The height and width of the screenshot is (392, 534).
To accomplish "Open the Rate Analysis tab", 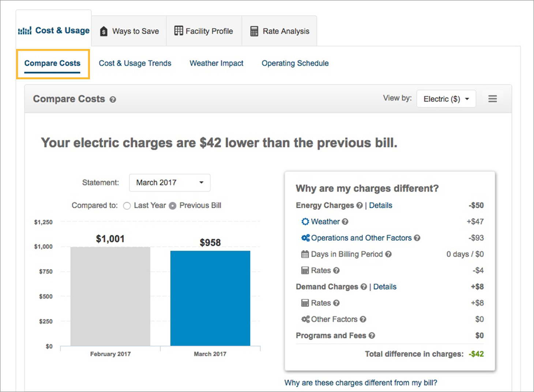I will pyautogui.click(x=279, y=31).
